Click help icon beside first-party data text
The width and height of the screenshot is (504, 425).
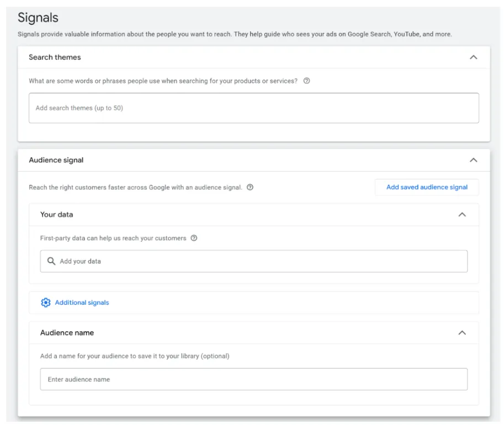tap(194, 238)
